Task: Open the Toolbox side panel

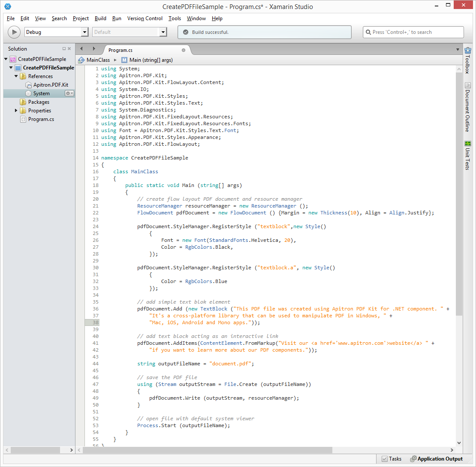Action: (467, 60)
